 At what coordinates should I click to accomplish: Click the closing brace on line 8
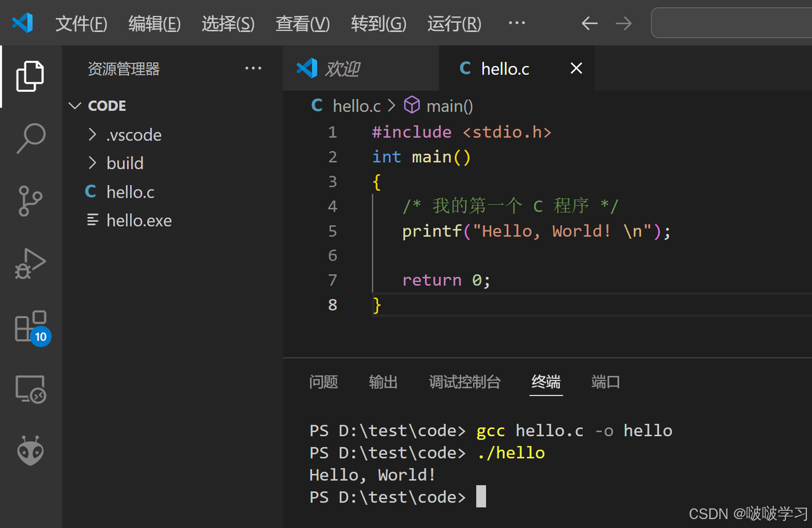point(377,305)
